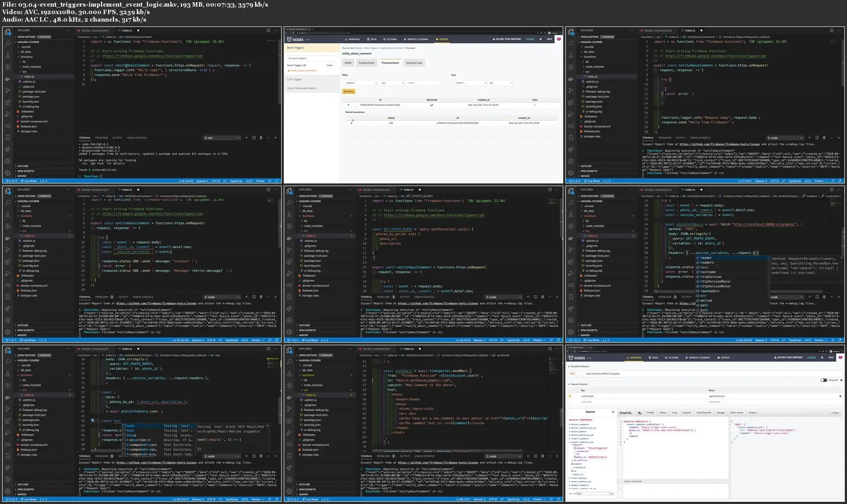Select Cron Triggers in the Hasura sidebar
The image size is (847, 504).
tap(295, 79)
